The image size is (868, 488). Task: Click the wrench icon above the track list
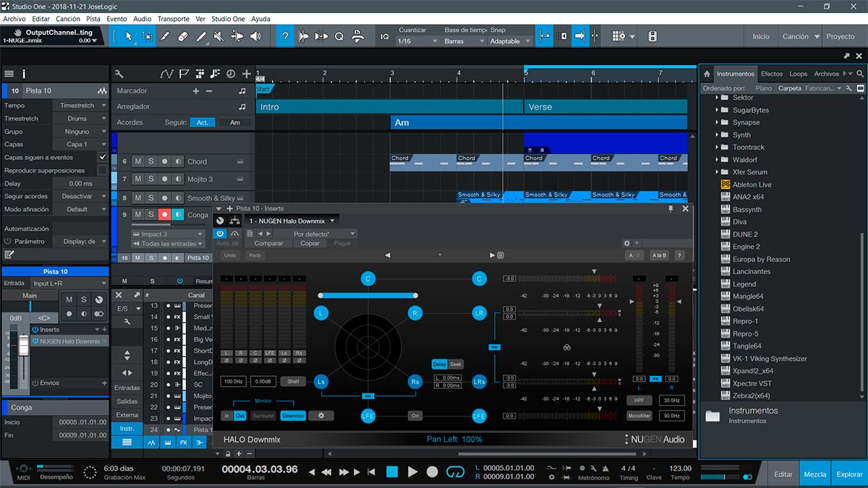pos(119,74)
